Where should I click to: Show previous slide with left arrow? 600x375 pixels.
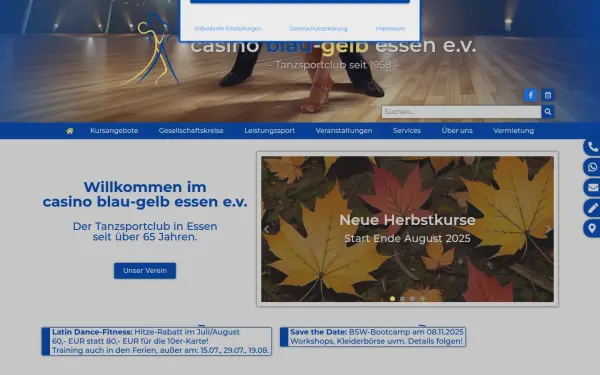click(267, 229)
